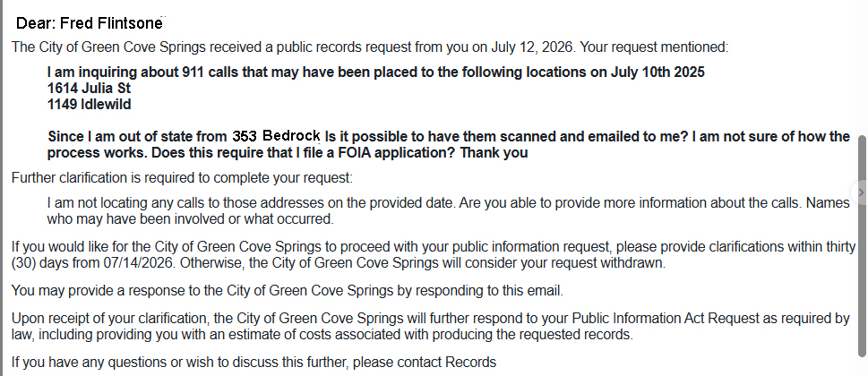This screenshot has width=868, height=376.
Task: Expand the side panel chevron arrow
Action: tap(861, 192)
